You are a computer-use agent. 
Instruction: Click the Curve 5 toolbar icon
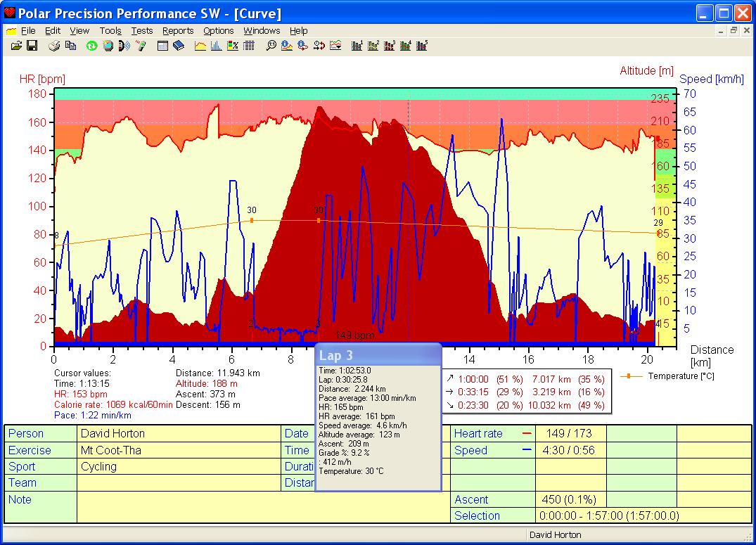pos(421,46)
